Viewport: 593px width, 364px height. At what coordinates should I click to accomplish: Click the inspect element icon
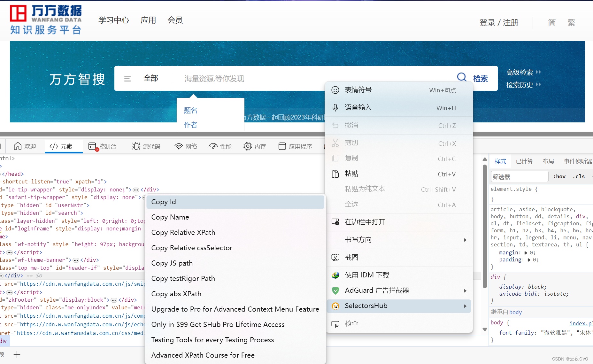335,324
